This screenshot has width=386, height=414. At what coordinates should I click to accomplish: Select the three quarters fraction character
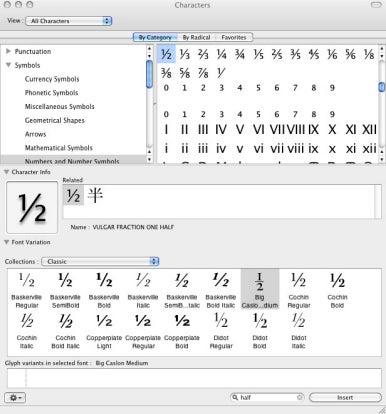[240, 54]
